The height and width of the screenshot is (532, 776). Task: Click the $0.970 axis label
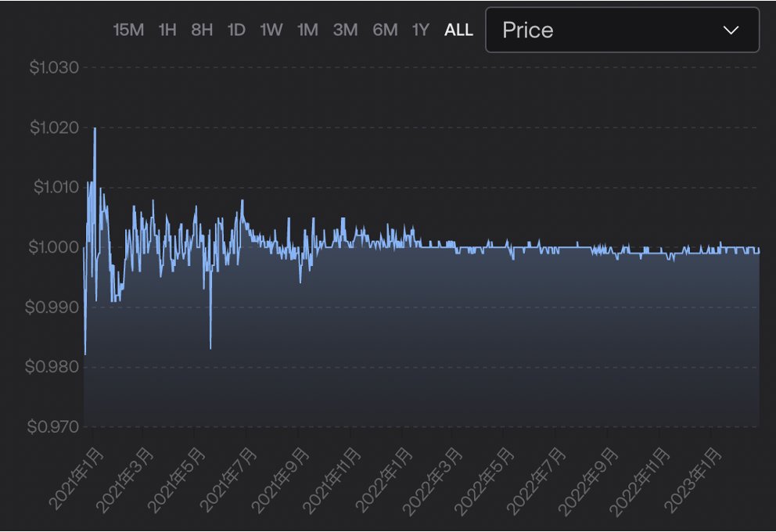(52, 426)
